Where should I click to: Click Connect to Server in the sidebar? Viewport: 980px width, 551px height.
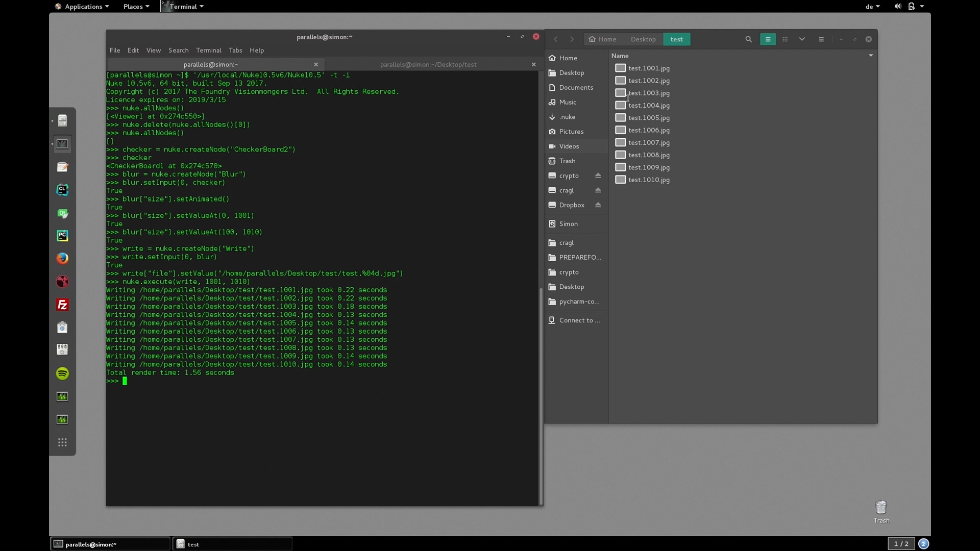click(576, 320)
